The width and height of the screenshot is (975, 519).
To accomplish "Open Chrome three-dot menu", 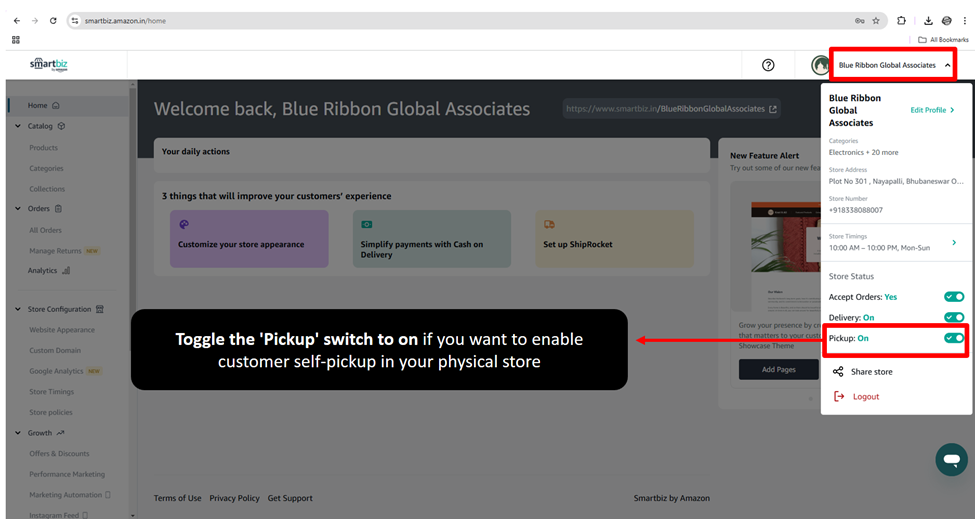I will coord(964,21).
